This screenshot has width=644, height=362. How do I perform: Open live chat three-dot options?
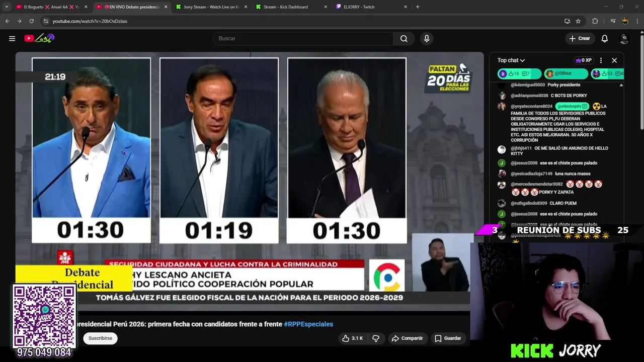tap(601, 60)
